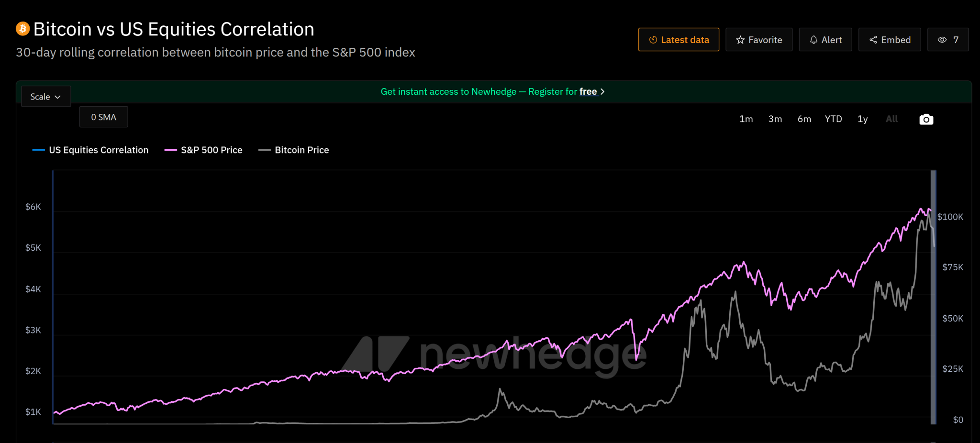Expand the 0 SMA selector
The height and width of the screenshot is (443, 980).
pos(103,117)
